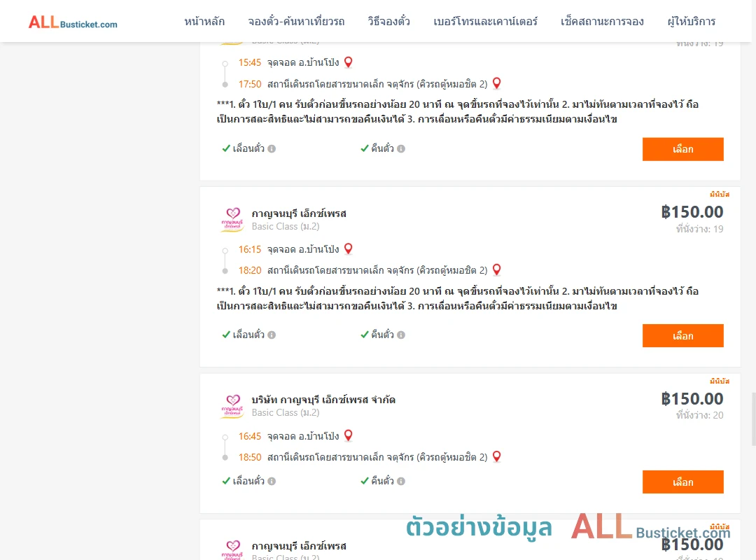Click คืนตั๋ว info icon in 16:45 trip

click(401, 482)
